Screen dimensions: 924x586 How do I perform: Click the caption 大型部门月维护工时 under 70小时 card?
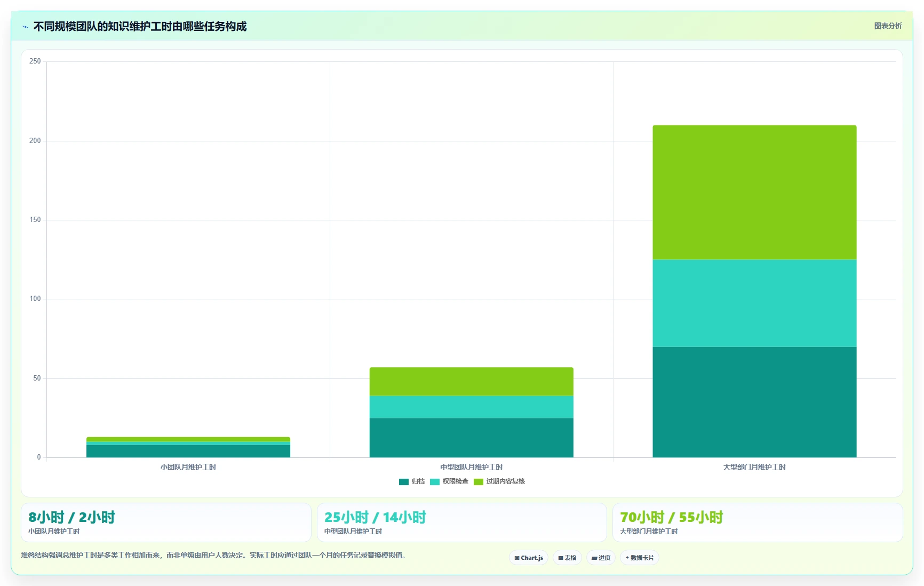pyautogui.click(x=649, y=532)
